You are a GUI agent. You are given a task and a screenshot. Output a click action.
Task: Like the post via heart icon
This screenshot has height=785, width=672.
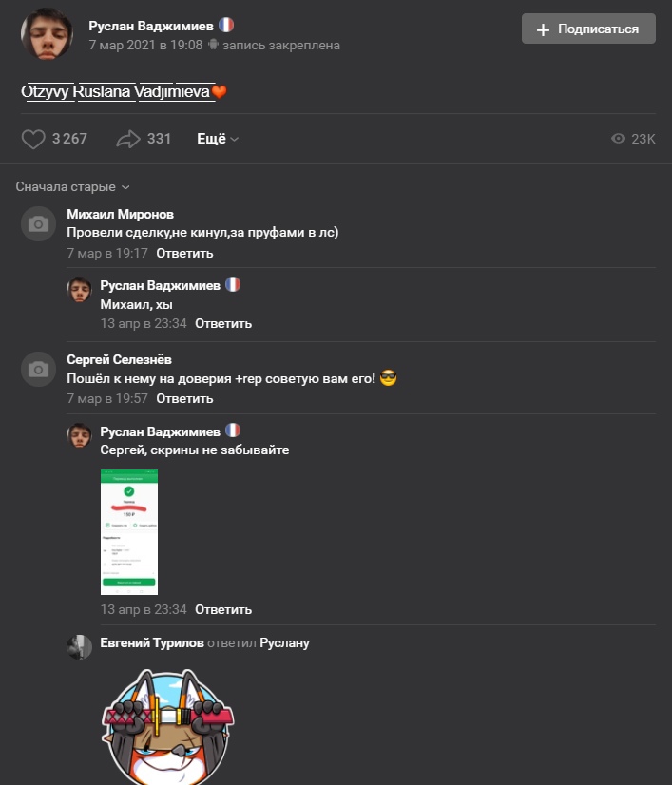click(33, 139)
